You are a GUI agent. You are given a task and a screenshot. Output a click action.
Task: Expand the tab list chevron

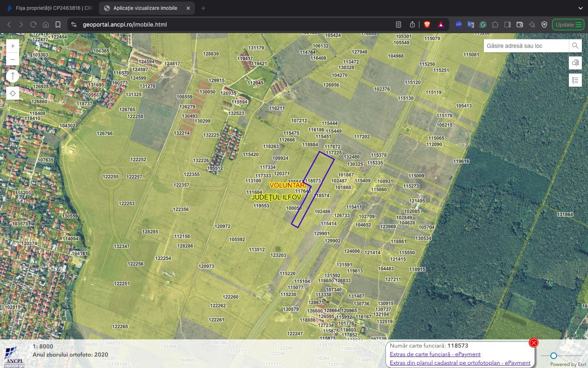click(x=580, y=8)
